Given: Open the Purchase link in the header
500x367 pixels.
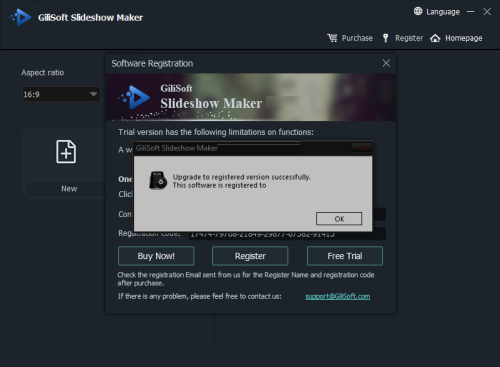Looking at the screenshot, I should click(357, 38).
